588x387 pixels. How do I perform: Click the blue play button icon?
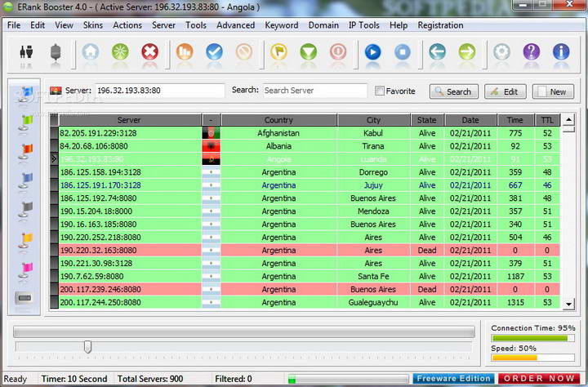tap(372, 51)
